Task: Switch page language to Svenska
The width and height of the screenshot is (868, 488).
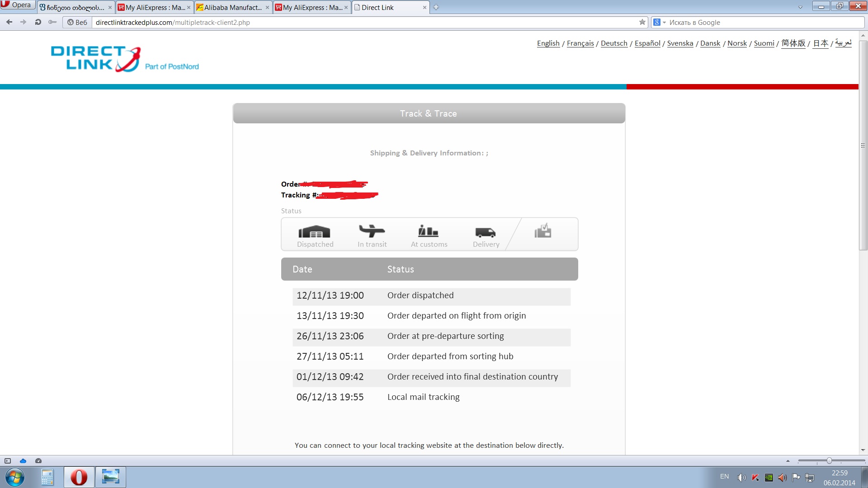Action: tap(680, 43)
